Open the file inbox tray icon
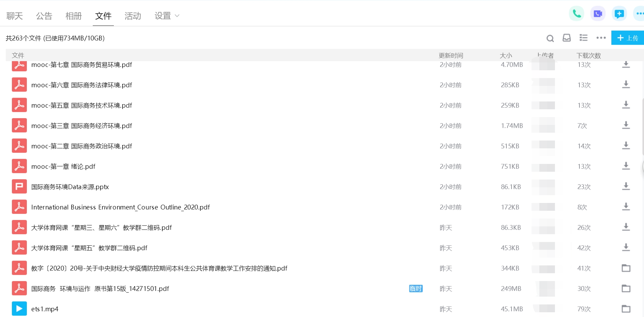The image size is (644, 317). point(567,38)
